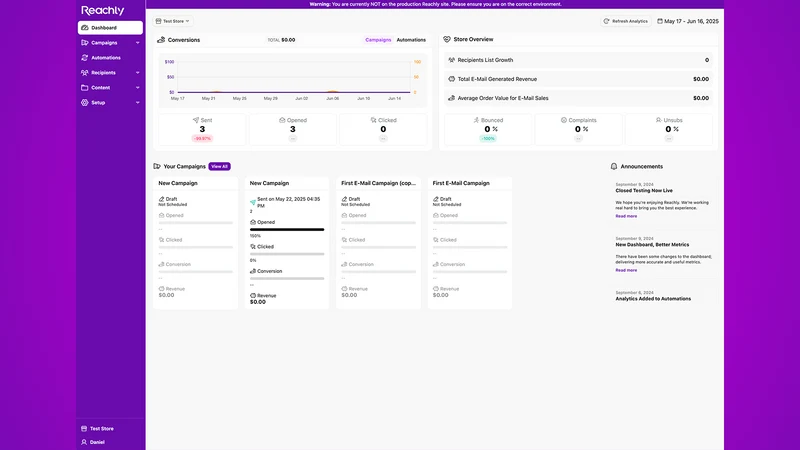
Task: Click the Store Overview heart icon
Action: click(447, 39)
